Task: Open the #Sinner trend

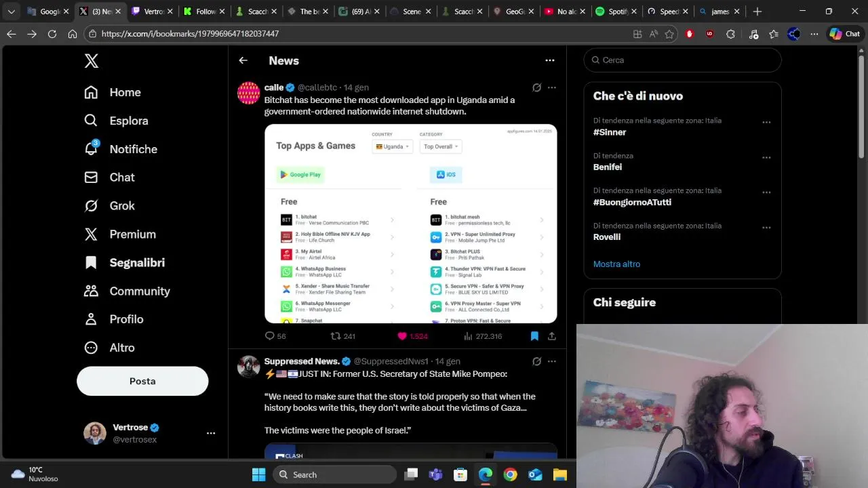Action: [610, 132]
